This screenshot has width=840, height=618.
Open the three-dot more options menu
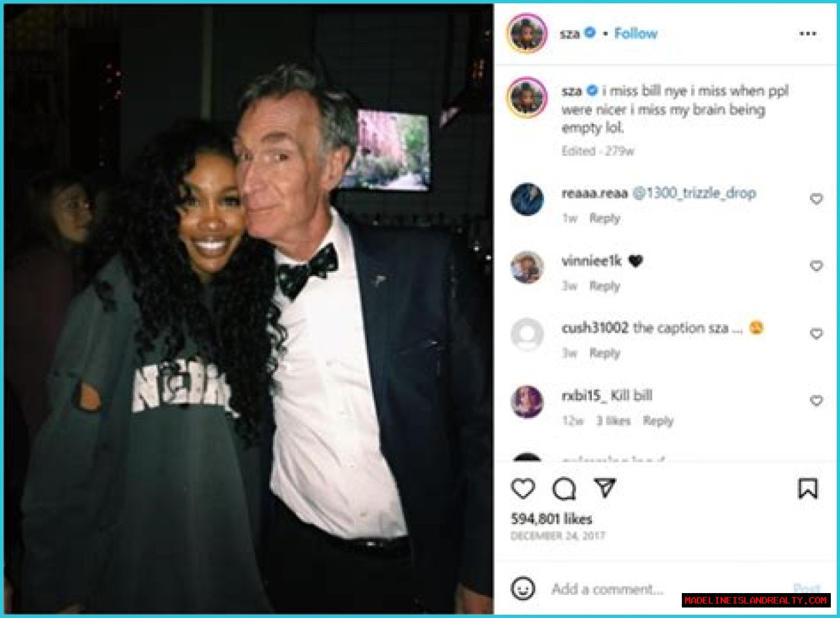coord(808,33)
